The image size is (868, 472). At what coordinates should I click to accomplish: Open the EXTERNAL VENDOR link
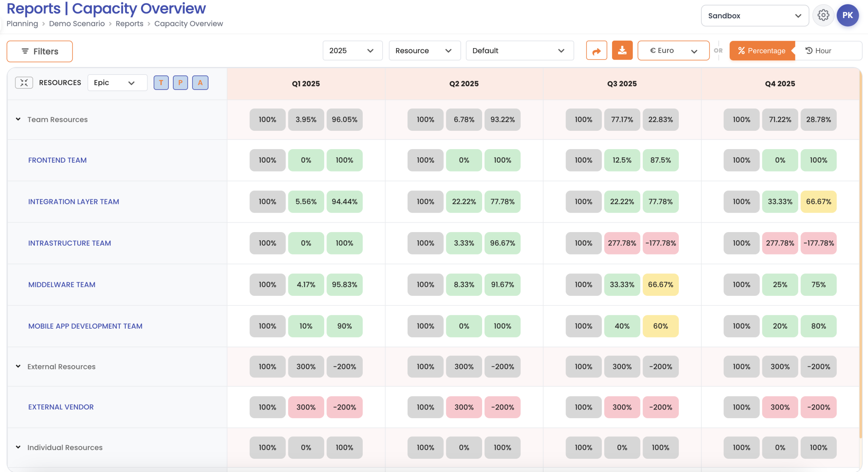(x=61, y=407)
